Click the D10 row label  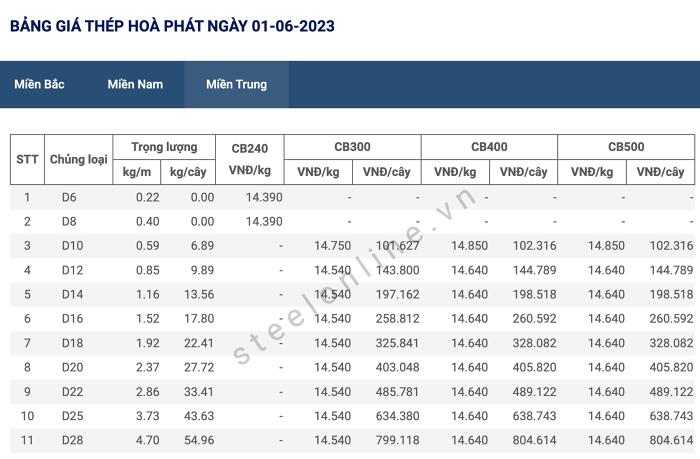point(72,246)
